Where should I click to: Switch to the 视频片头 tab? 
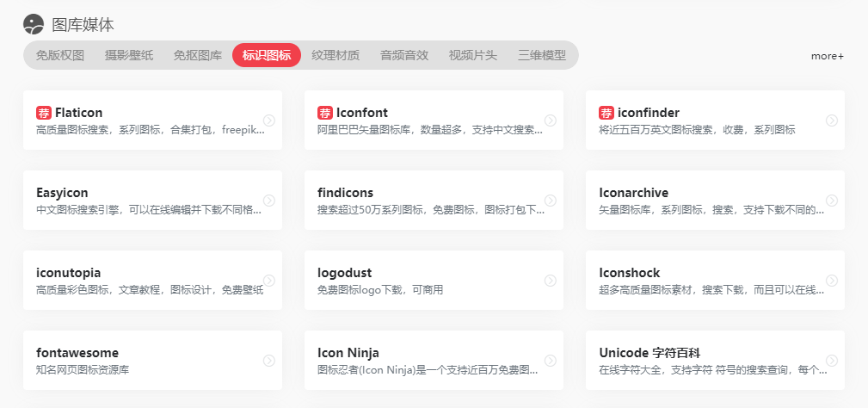click(473, 55)
